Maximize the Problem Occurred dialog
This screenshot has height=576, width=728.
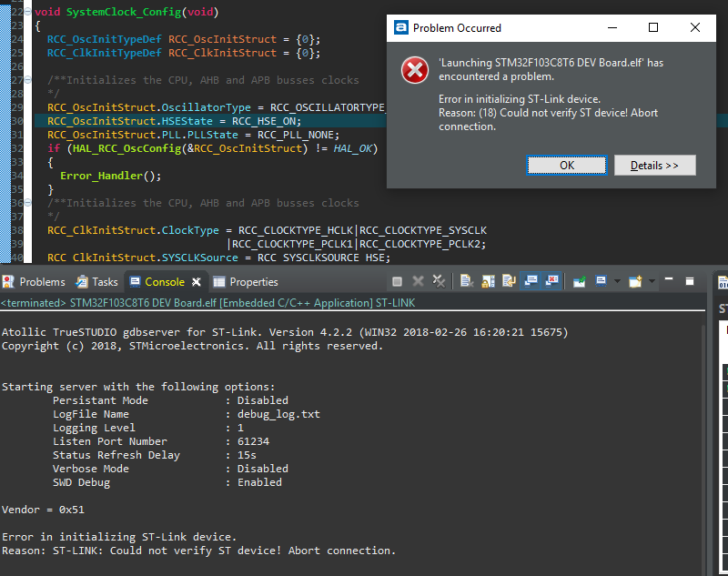[653, 27]
